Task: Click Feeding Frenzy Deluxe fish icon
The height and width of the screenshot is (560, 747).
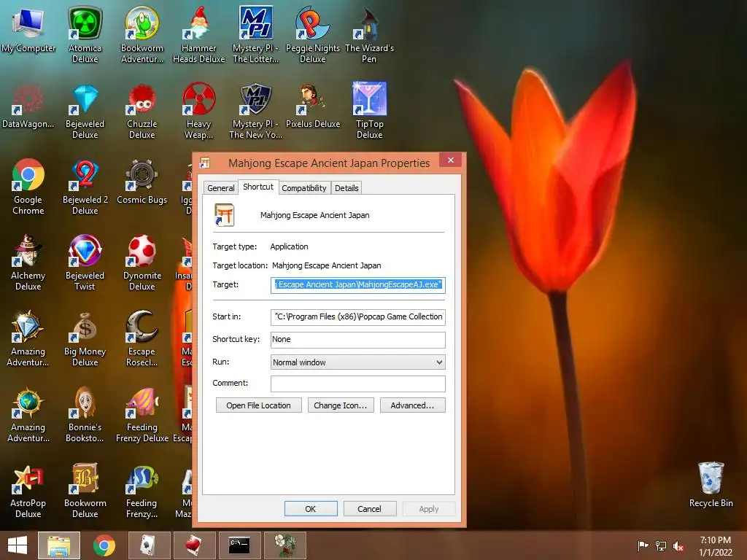Action: (142, 414)
